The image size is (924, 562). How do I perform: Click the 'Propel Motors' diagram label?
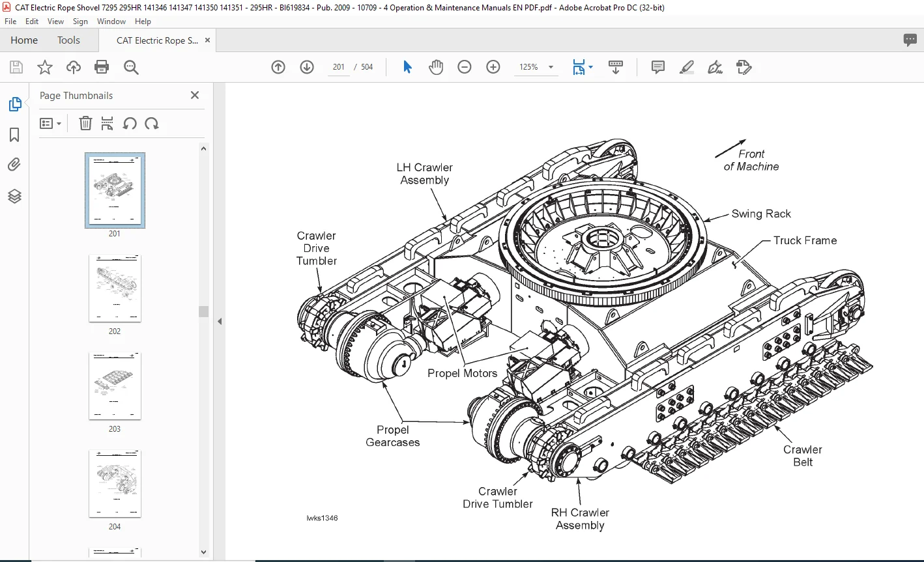(462, 373)
